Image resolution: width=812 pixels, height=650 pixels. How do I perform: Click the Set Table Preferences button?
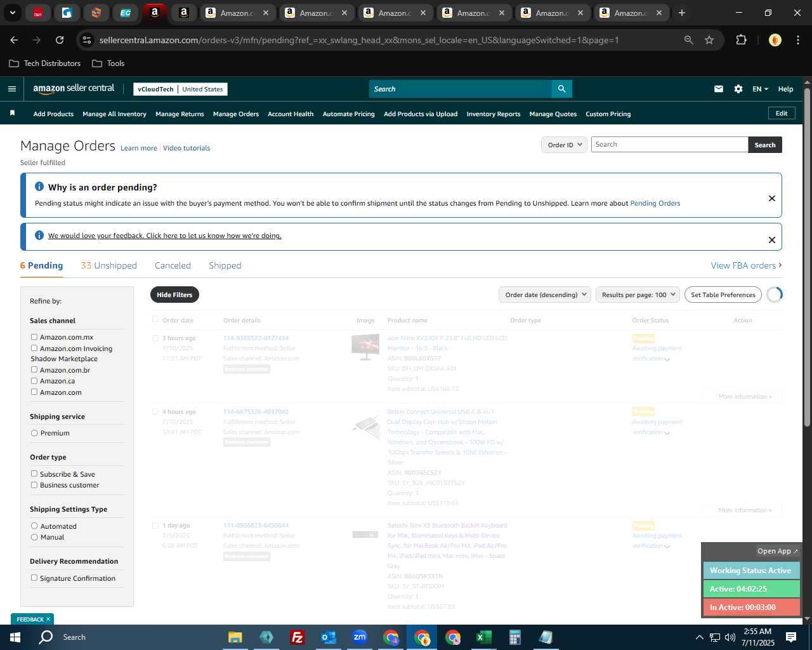click(x=723, y=295)
